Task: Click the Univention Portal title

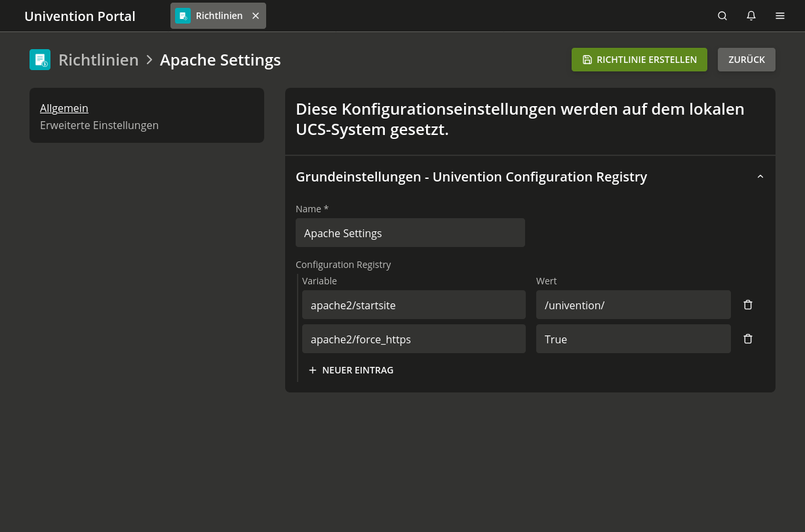Action: click(80, 16)
